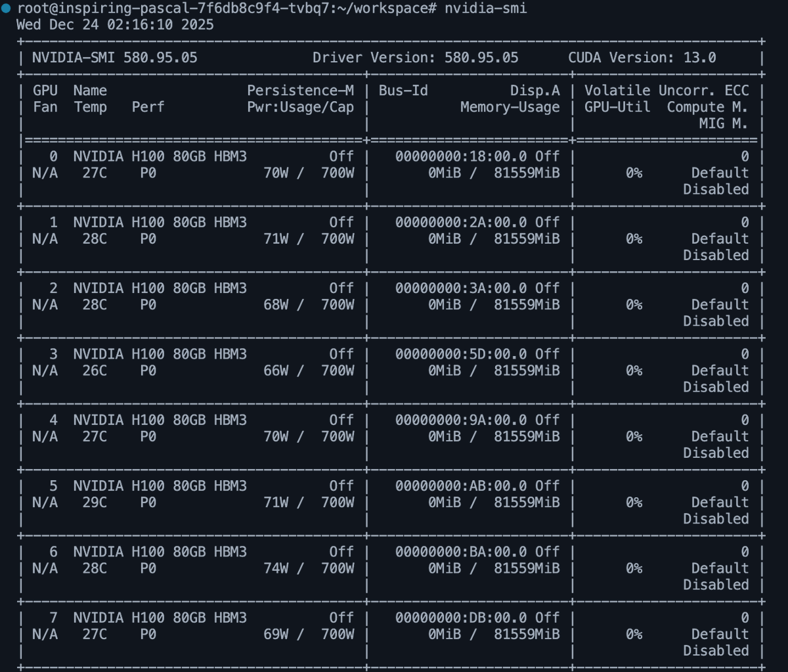The height and width of the screenshot is (672, 788).
Task: Click the GPU 6 NVIDIA H100 80GB HBM3 name
Action: [x=160, y=552]
